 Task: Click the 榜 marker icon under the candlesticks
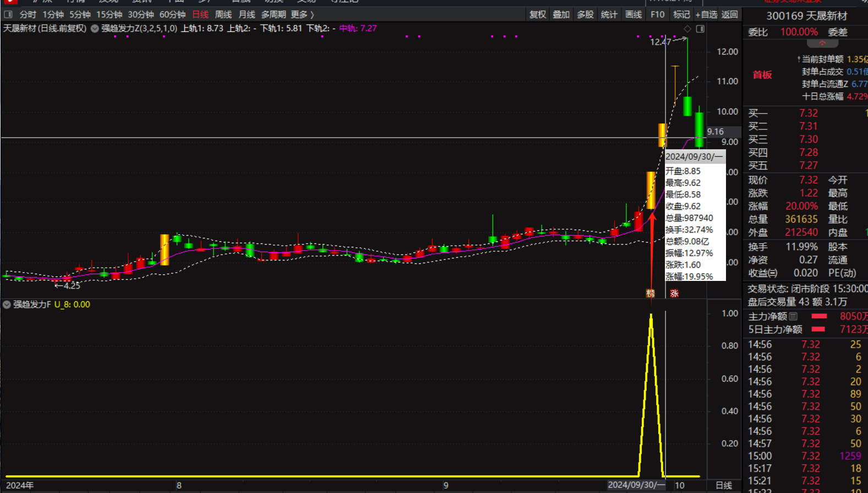click(x=651, y=293)
